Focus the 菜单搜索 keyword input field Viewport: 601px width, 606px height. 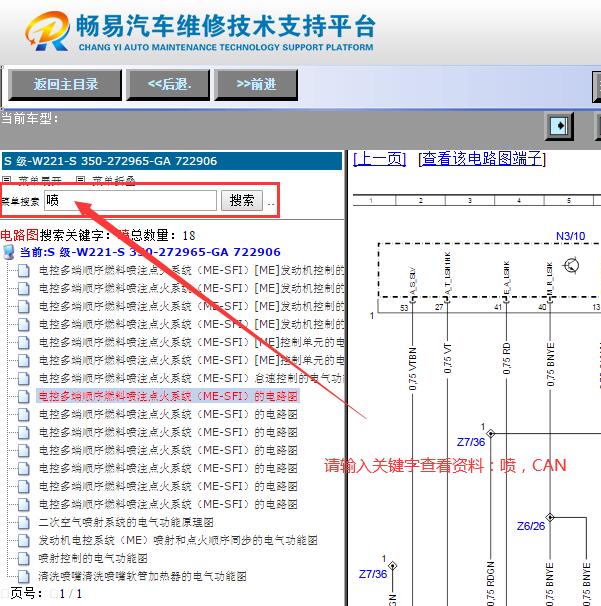click(x=130, y=200)
